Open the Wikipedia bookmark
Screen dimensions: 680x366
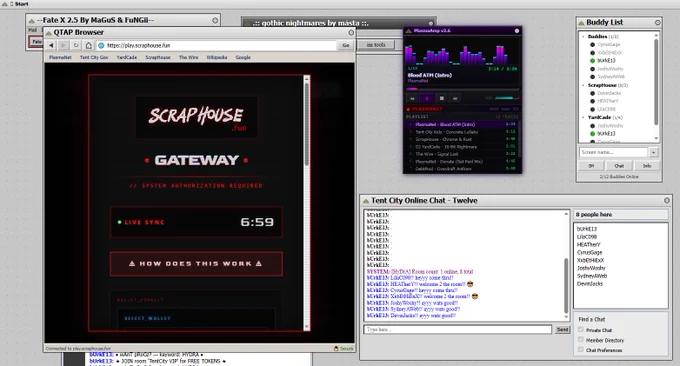coord(217,57)
